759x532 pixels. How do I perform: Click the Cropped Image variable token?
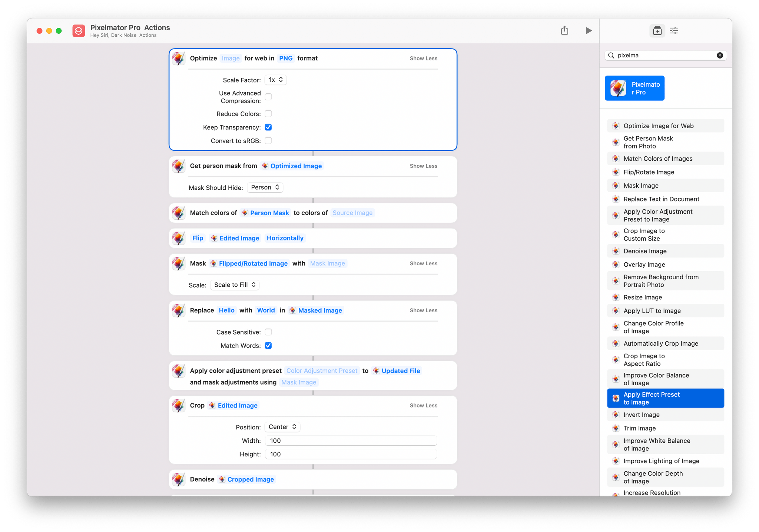pyautogui.click(x=246, y=479)
